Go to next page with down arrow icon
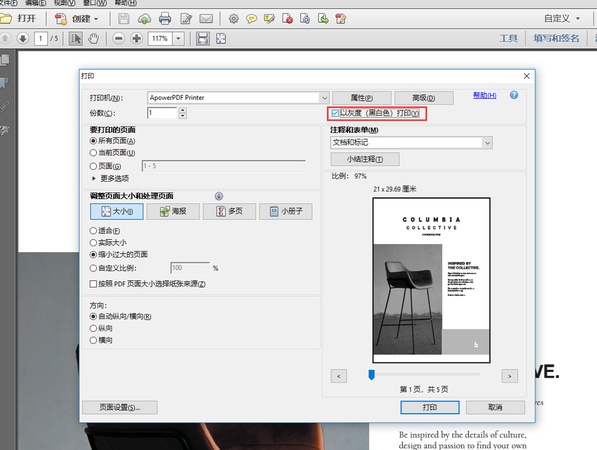 click(23, 38)
